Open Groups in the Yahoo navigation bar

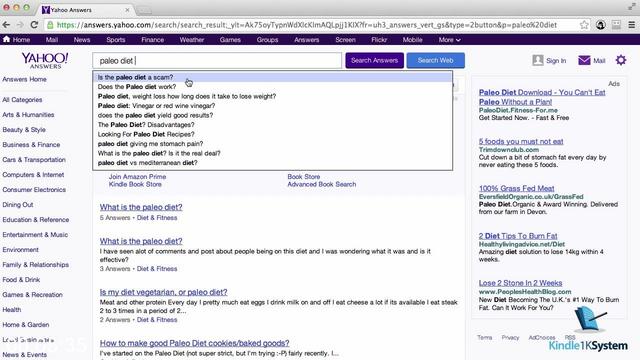267,40
